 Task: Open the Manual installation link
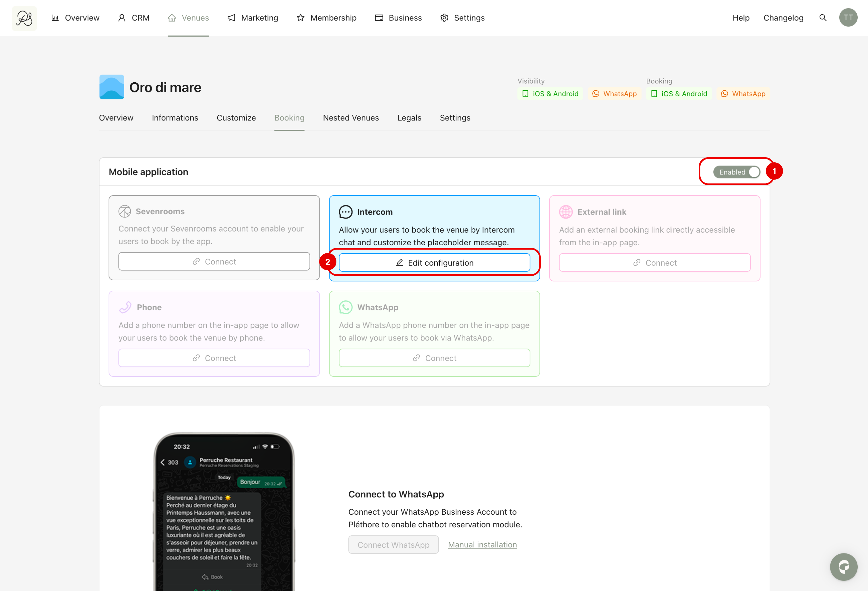pos(482,545)
